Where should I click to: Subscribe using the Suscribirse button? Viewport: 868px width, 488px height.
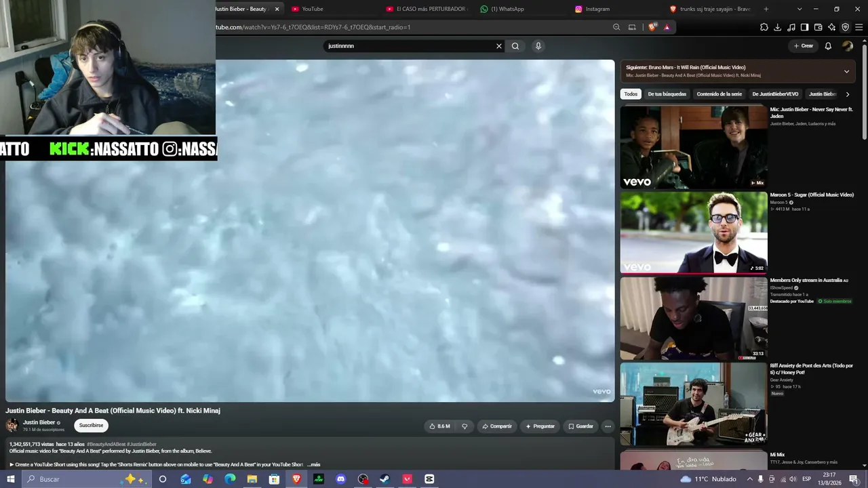pyautogui.click(x=91, y=426)
